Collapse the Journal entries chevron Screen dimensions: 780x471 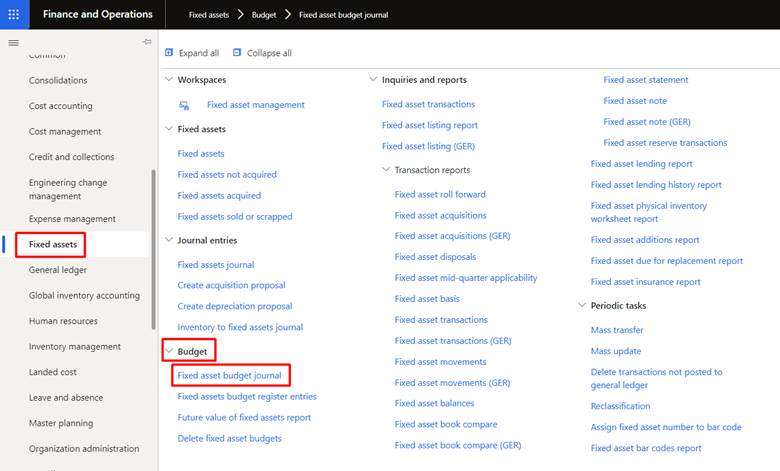point(169,240)
